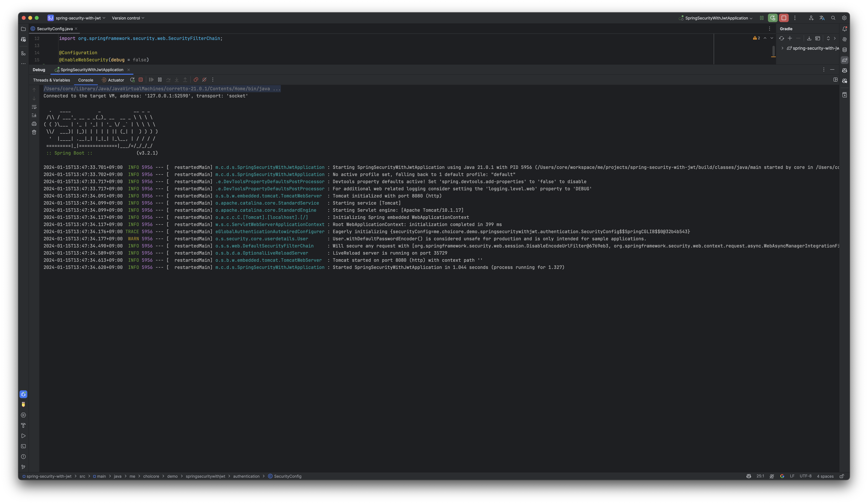Screen dimensions: 868x504
Task: Pause the running program
Action: [160, 80]
